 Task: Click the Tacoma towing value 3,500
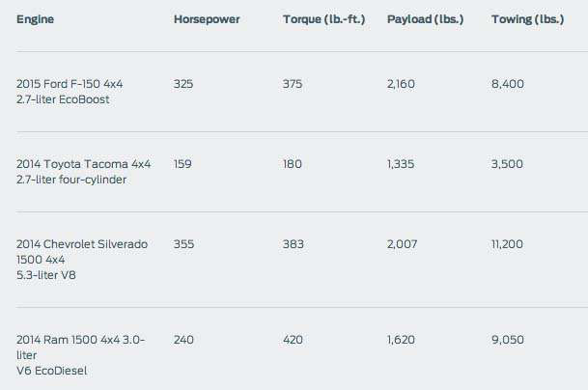tap(508, 164)
